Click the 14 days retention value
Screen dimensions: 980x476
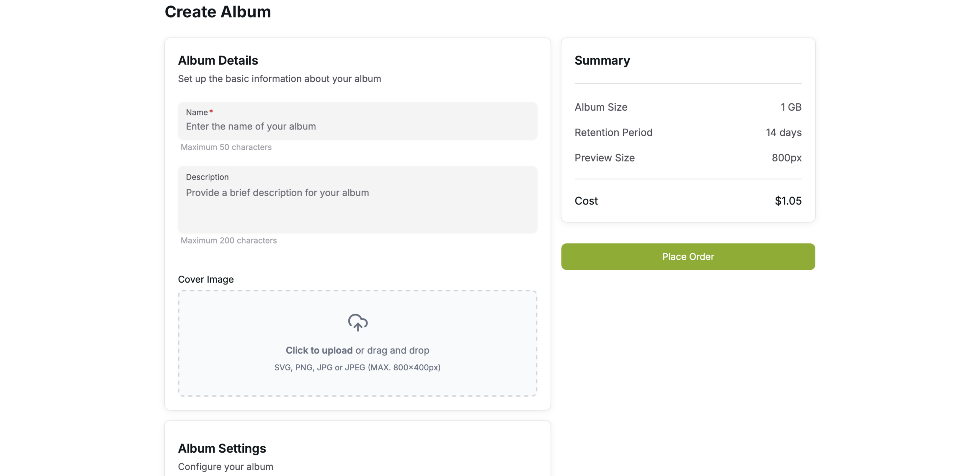tap(783, 132)
